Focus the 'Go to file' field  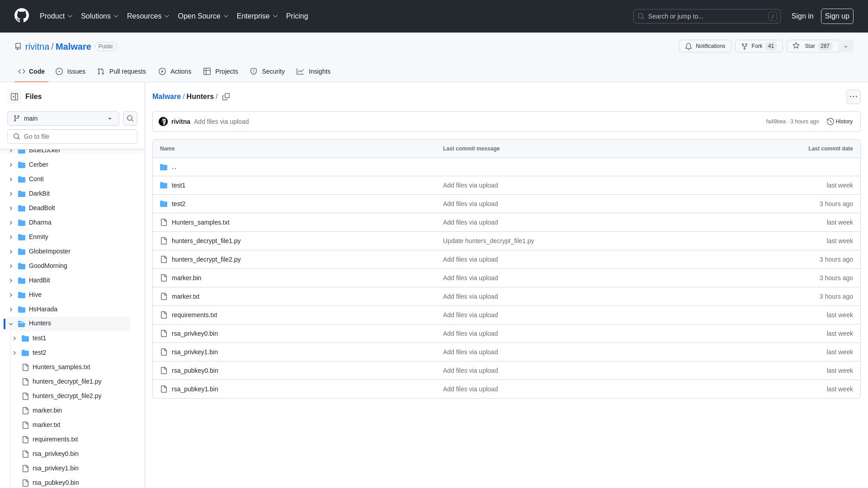pos(72,136)
